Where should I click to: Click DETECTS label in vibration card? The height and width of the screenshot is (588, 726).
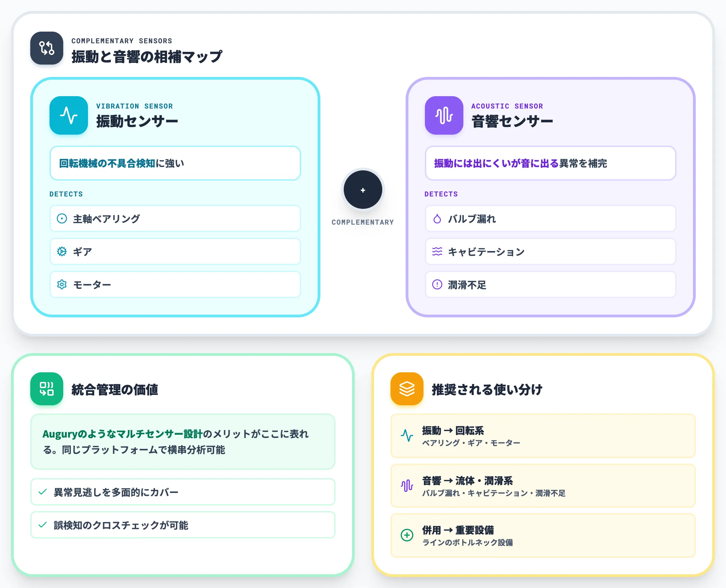(66, 194)
